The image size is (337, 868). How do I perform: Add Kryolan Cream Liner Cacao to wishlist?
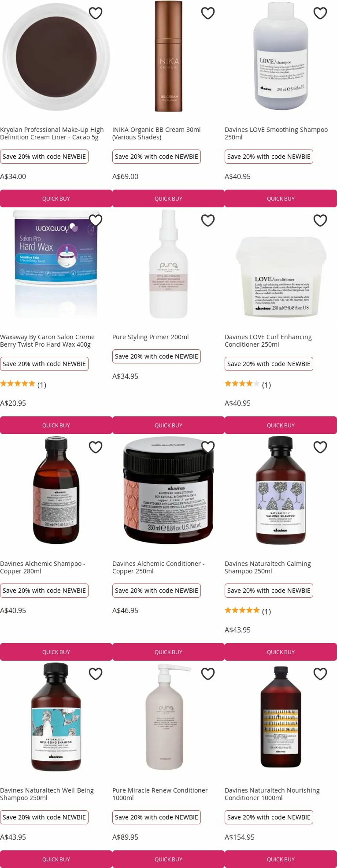point(96,13)
